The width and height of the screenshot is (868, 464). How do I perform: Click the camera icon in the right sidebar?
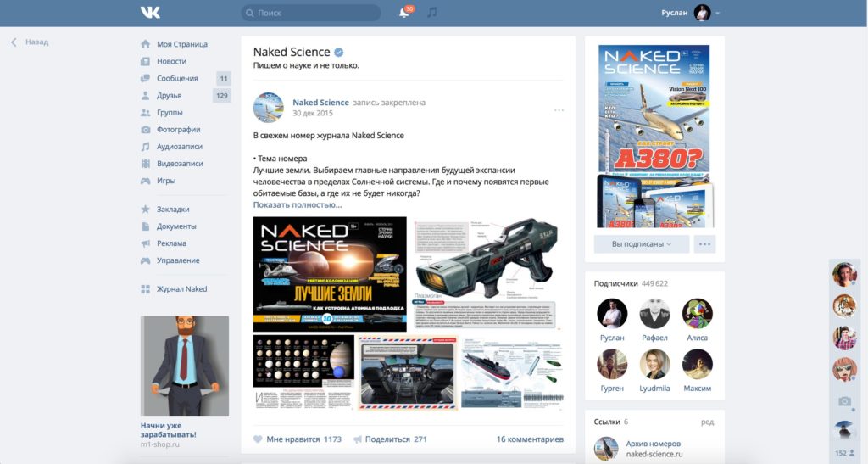click(844, 401)
